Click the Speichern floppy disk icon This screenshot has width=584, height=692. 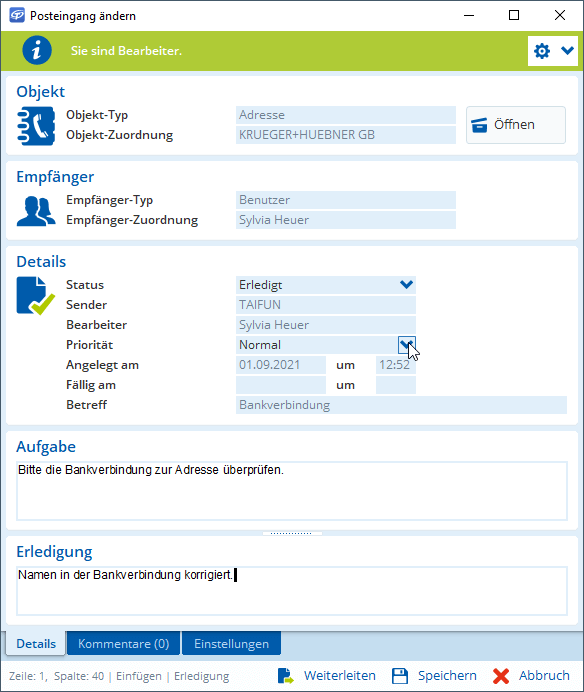pyautogui.click(x=400, y=676)
